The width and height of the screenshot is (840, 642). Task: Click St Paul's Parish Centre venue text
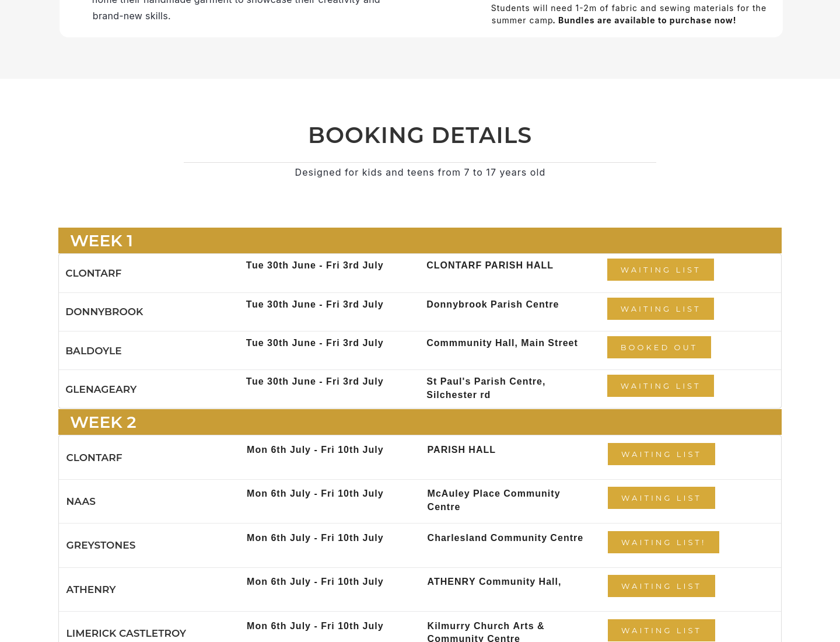(x=486, y=388)
